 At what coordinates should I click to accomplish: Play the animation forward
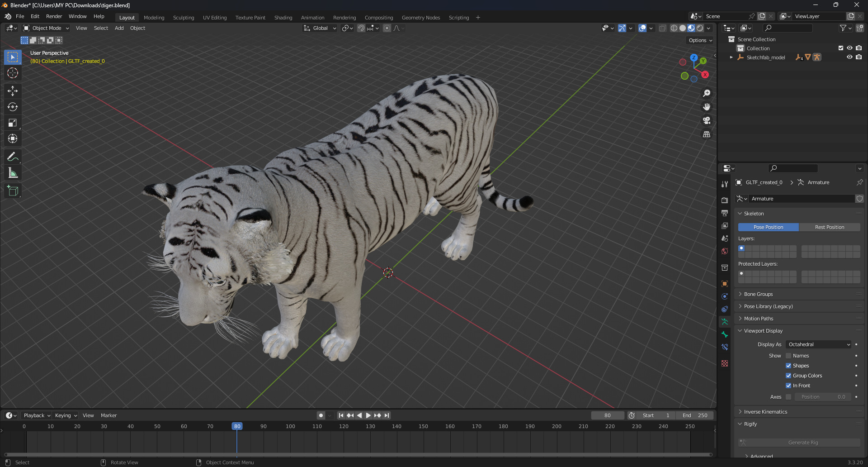368,415
